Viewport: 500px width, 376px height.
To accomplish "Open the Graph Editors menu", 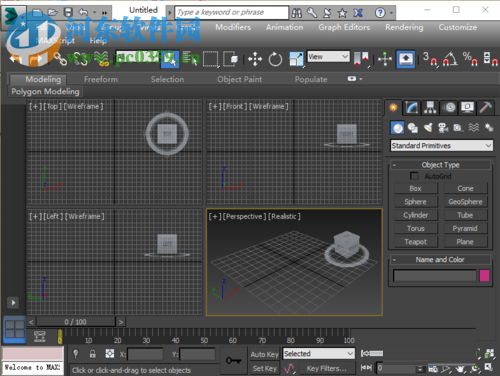I will pos(344,27).
